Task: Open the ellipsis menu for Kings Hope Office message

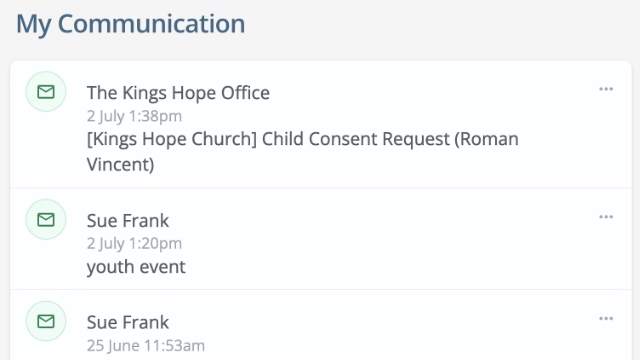Action: point(606,89)
